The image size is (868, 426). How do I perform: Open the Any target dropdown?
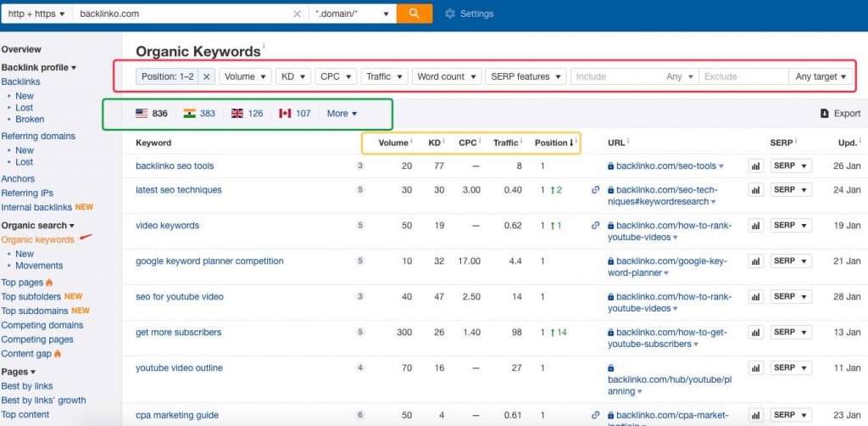(821, 76)
